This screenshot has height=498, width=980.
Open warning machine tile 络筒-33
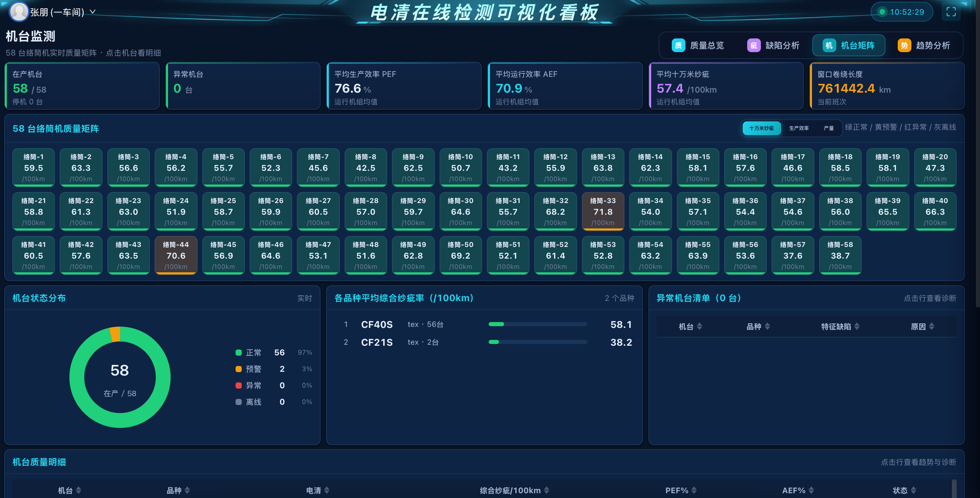[602, 212]
